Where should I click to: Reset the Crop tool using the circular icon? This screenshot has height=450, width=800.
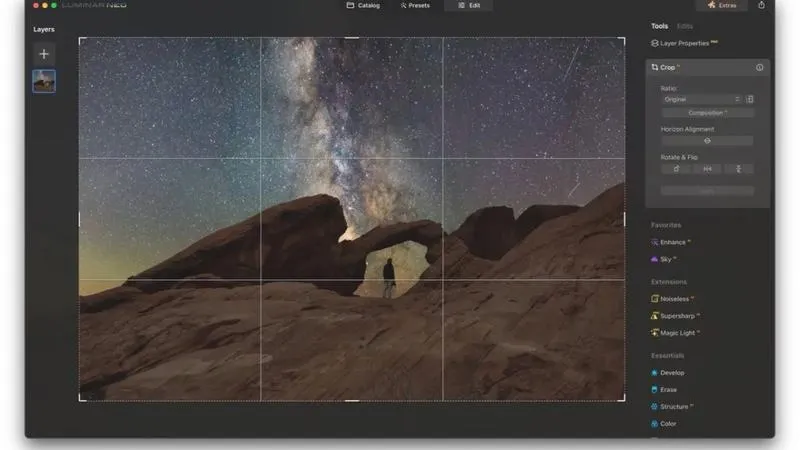760,67
